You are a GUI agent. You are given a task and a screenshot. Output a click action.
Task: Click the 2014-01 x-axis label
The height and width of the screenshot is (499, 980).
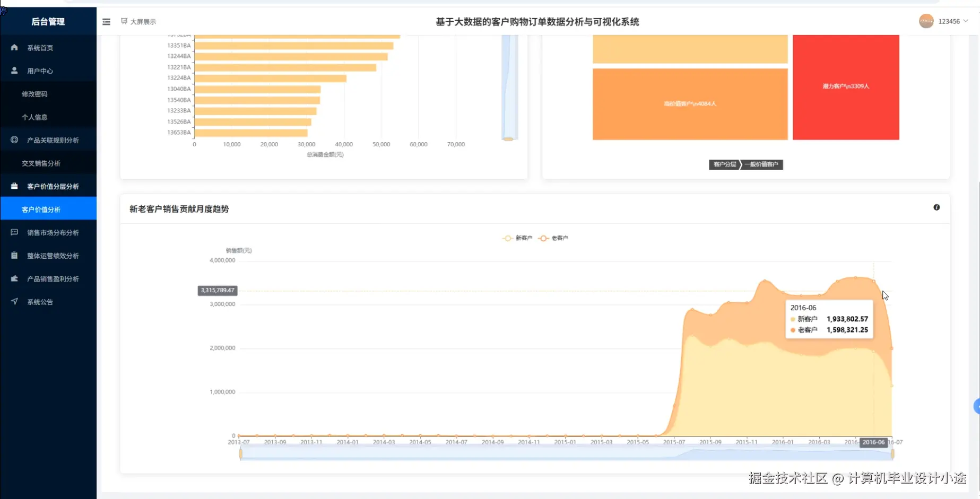[348, 442]
